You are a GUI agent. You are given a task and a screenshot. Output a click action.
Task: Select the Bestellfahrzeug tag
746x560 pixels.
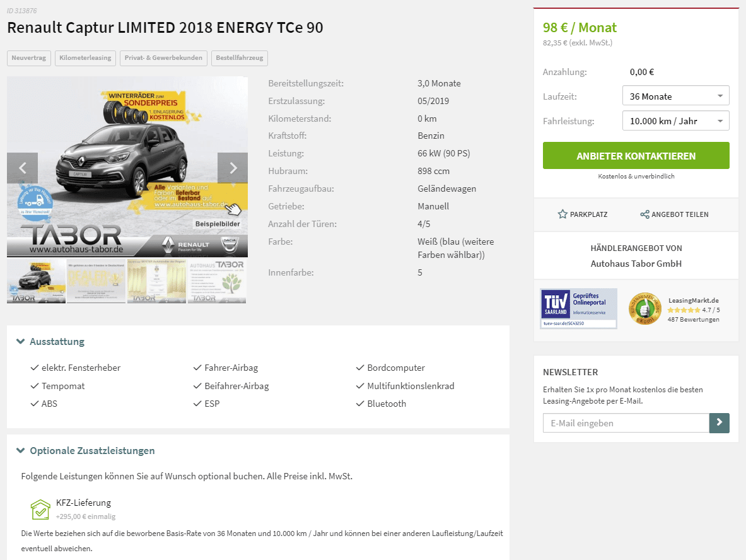pos(239,58)
